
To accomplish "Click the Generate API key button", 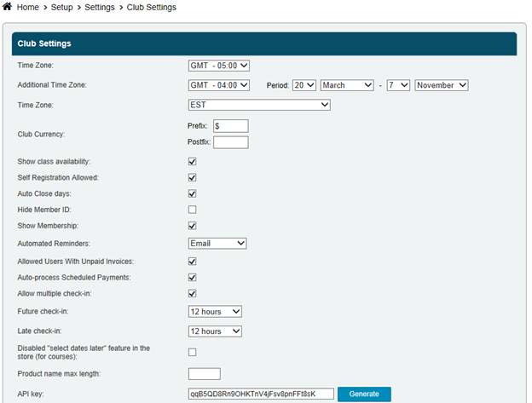I will (364, 394).
